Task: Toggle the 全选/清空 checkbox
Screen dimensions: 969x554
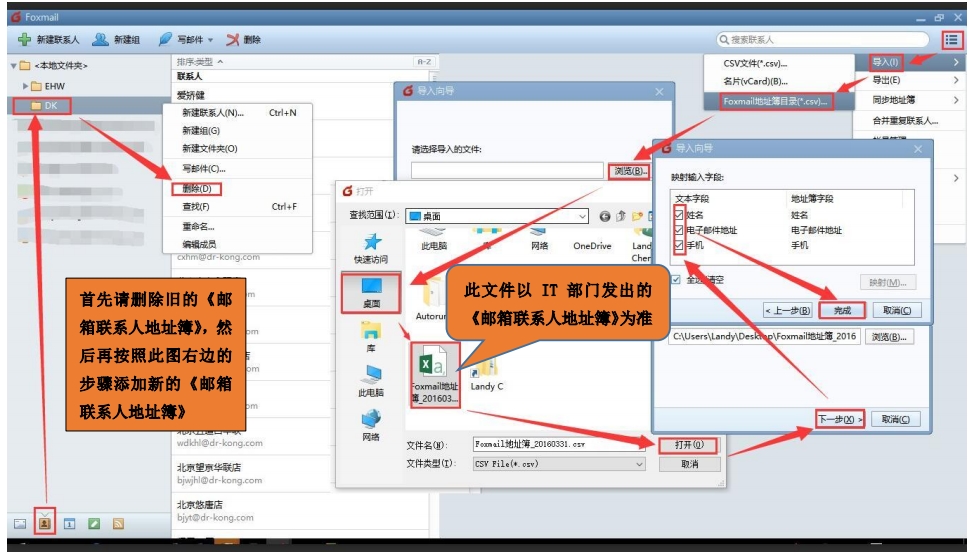Action: pos(676,279)
